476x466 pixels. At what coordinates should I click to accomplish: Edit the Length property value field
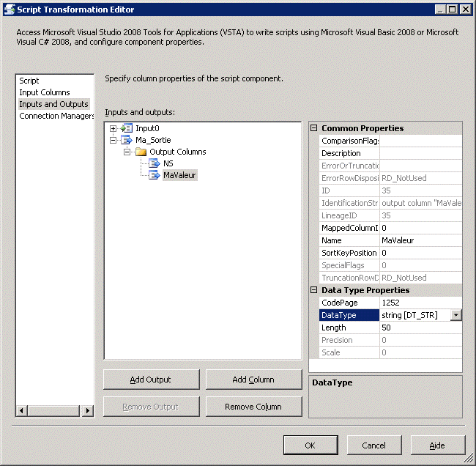[420, 328]
